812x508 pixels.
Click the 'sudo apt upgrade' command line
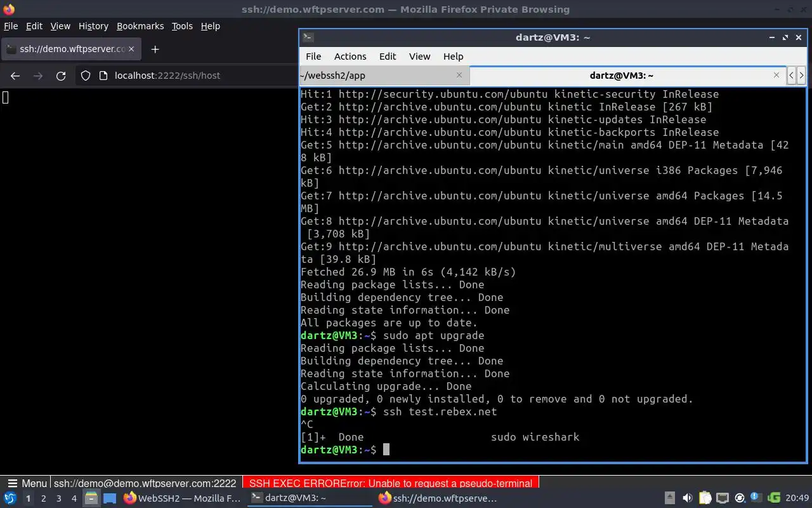(x=433, y=335)
